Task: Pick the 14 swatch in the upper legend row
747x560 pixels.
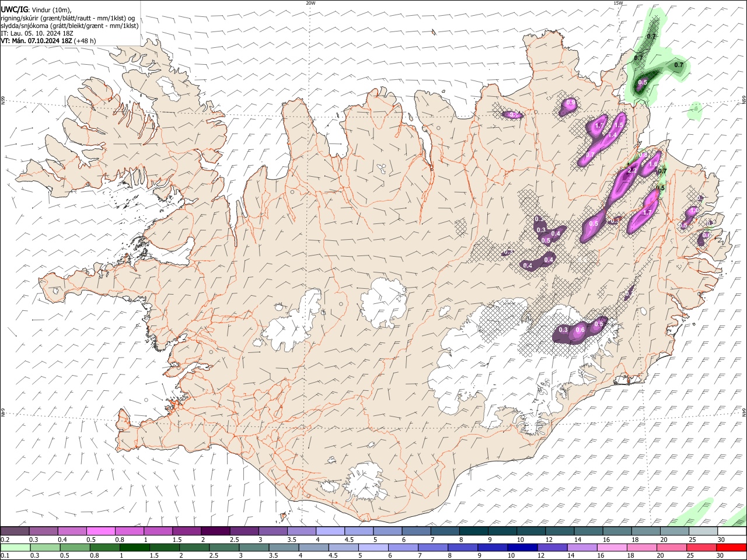Action: pos(588,531)
